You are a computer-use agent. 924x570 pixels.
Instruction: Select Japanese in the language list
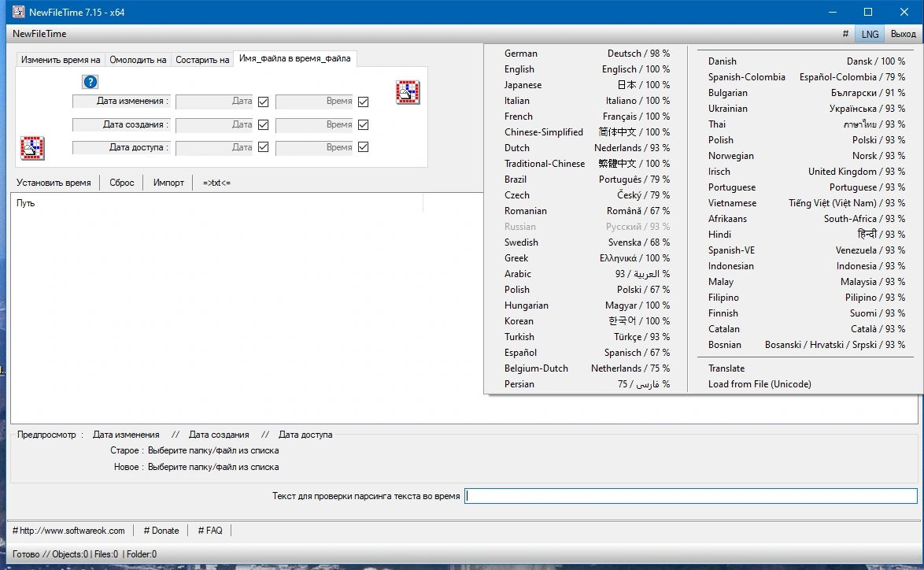tap(587, 85)
